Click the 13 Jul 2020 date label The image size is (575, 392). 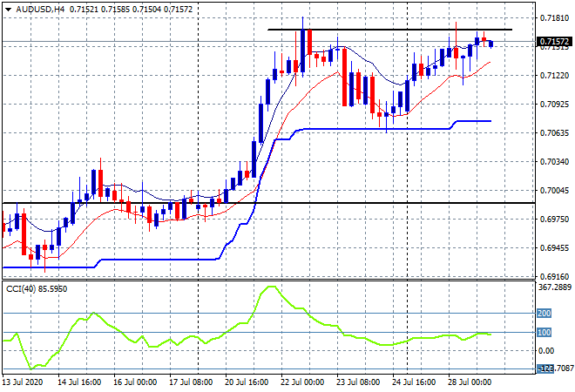click(x=22, y=382)
